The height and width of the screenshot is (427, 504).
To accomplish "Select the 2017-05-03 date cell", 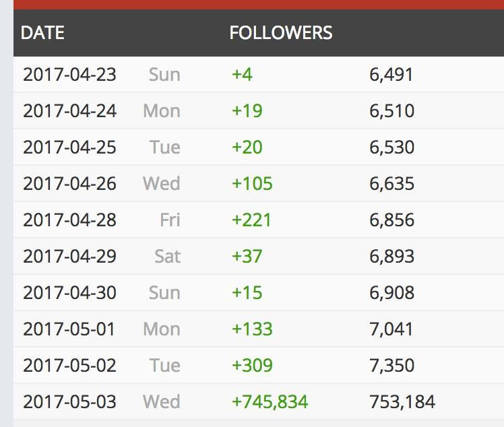I will click(x=69, y=401).
